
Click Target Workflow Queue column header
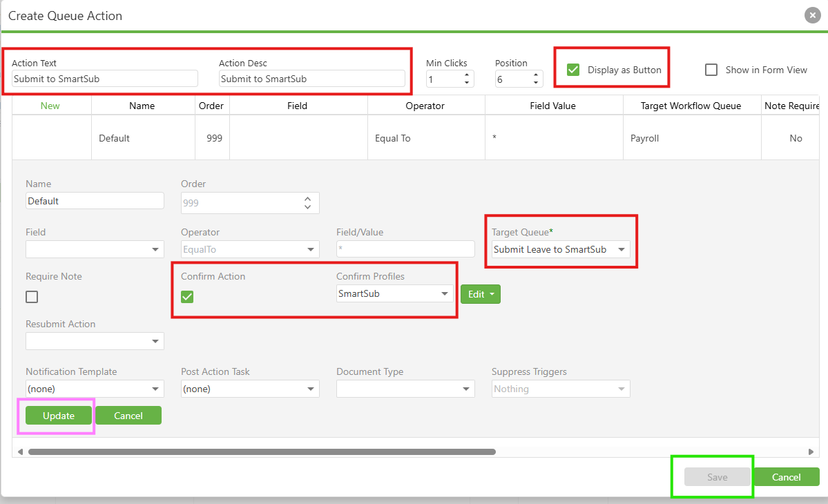point(691,106)
